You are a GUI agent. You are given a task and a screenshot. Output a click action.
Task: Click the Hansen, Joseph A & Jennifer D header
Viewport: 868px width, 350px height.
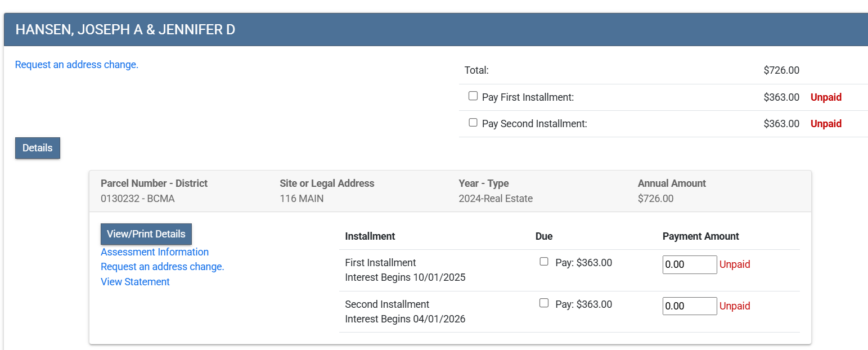click(x=125, y=30)
